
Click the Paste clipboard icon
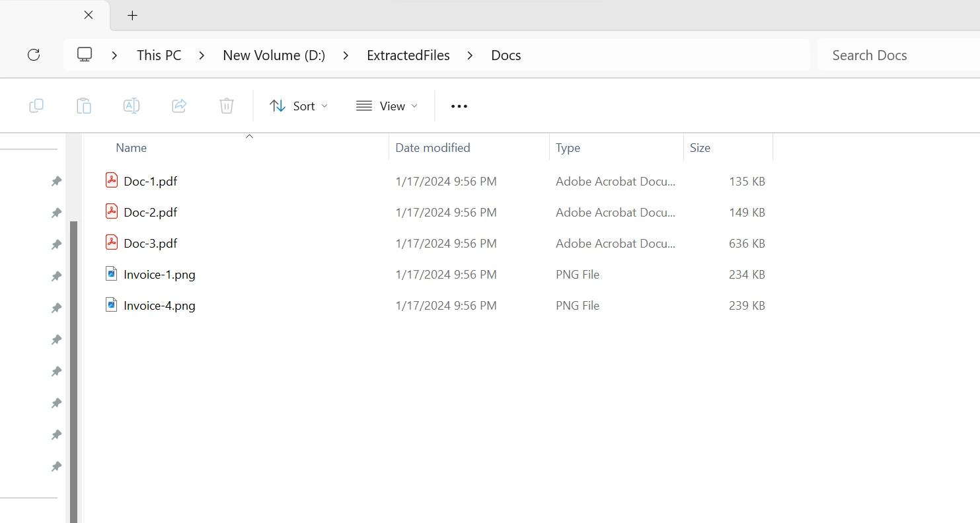[84, 106]
